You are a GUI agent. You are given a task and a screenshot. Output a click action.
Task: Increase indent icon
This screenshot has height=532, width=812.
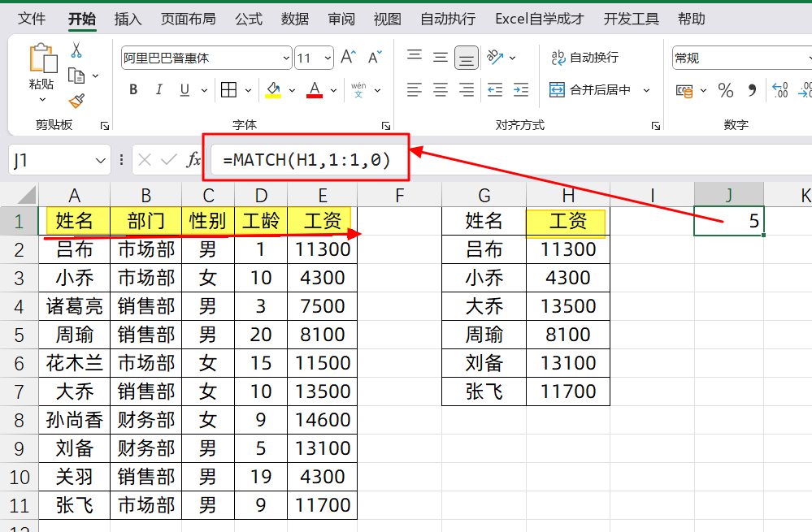pos(521,89)
